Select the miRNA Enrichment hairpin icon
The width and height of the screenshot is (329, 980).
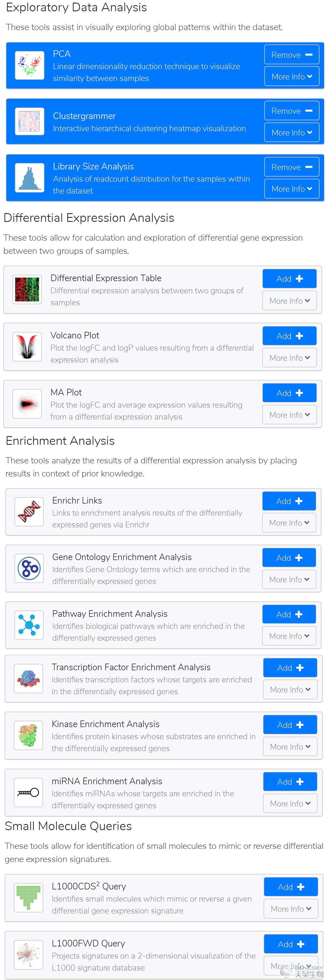(29, 792)
